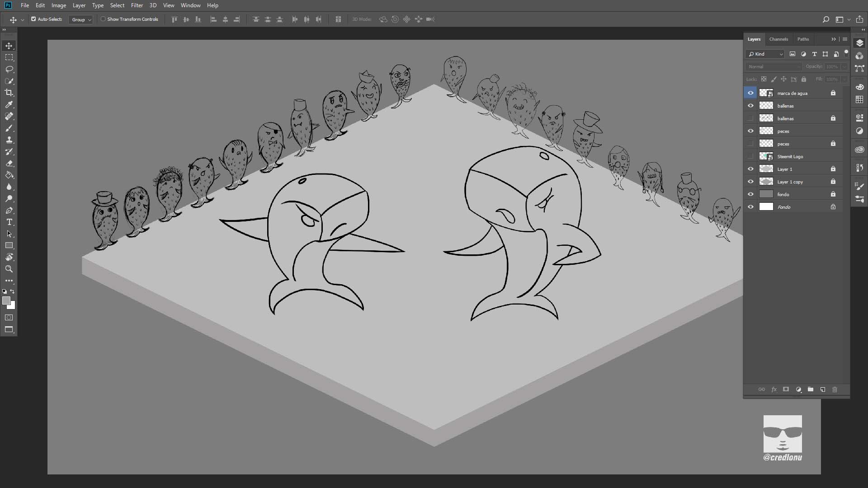This screenshot has width=868, height=488.
Task: Open the blend mode Normal dropdown
Action: pos(774,66)
